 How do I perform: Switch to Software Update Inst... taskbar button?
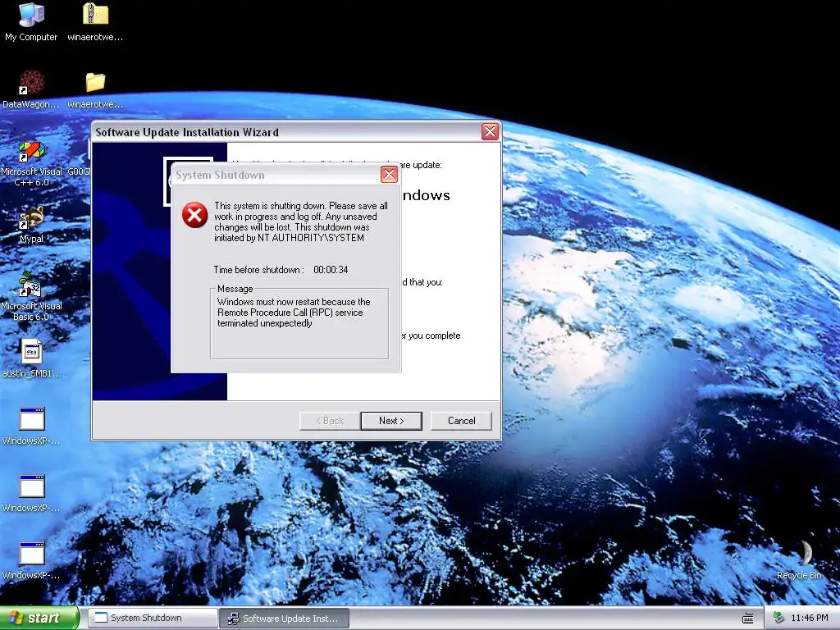pos(284,618)
